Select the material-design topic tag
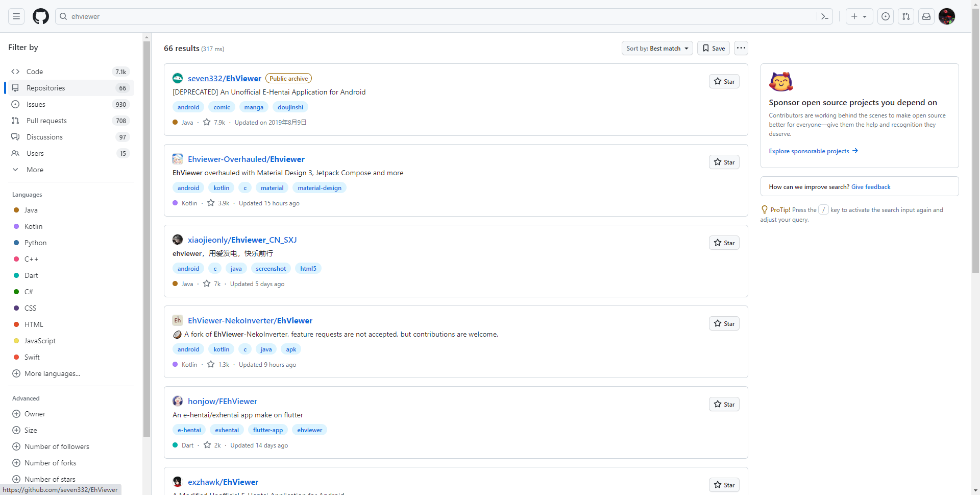Image resolution: width=980 pixels, height=495 pixels. tap(320, 188)
